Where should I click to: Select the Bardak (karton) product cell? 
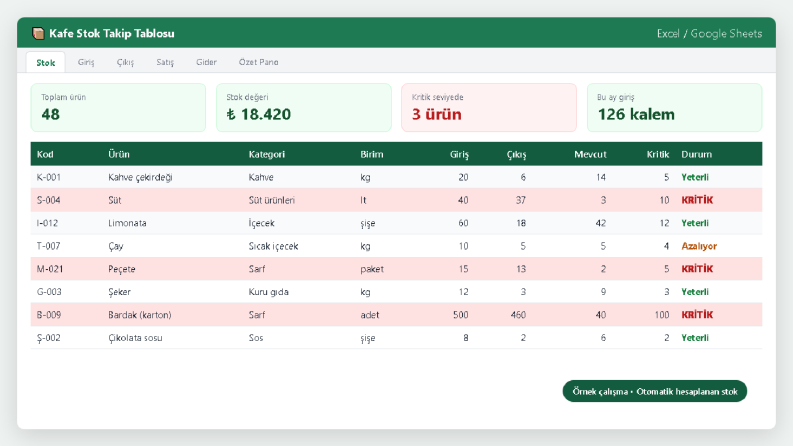coord(140,315)
